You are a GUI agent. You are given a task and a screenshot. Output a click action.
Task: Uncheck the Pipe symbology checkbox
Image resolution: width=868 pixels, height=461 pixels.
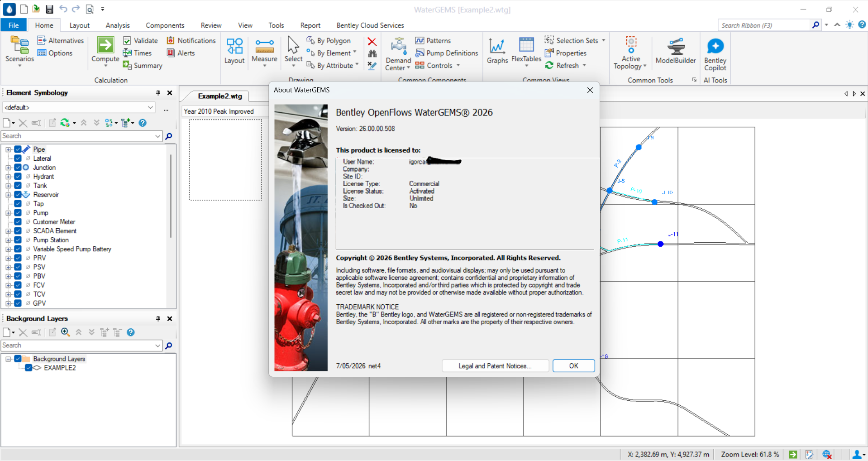pos(18,149)
